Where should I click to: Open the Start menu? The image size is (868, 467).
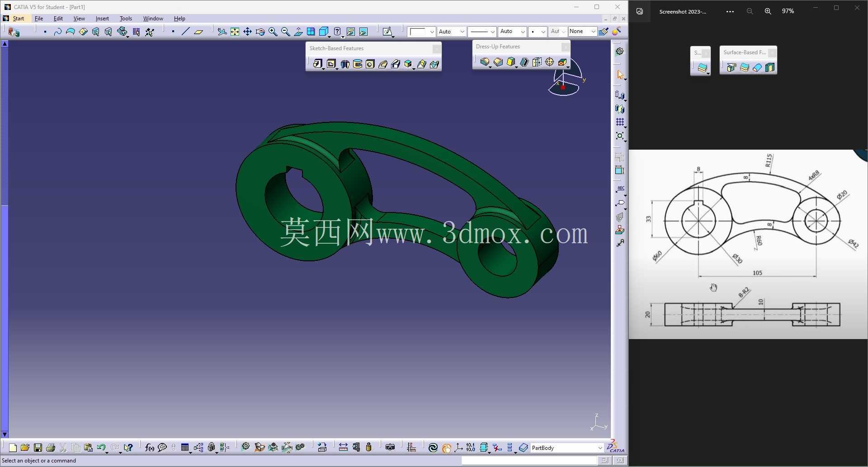click(x=19, y=19)
